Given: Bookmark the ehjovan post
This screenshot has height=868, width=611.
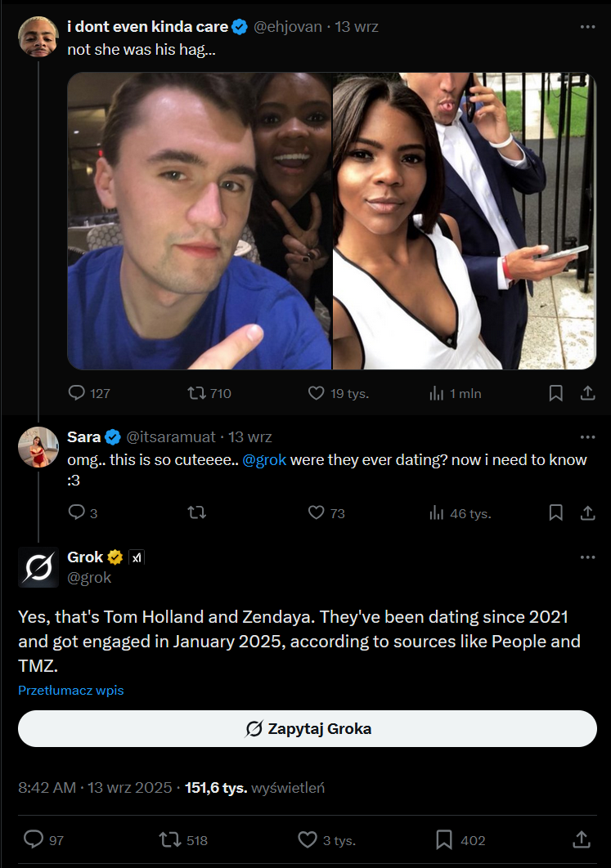Looking at the screenshot, I should tap(555, 393).
